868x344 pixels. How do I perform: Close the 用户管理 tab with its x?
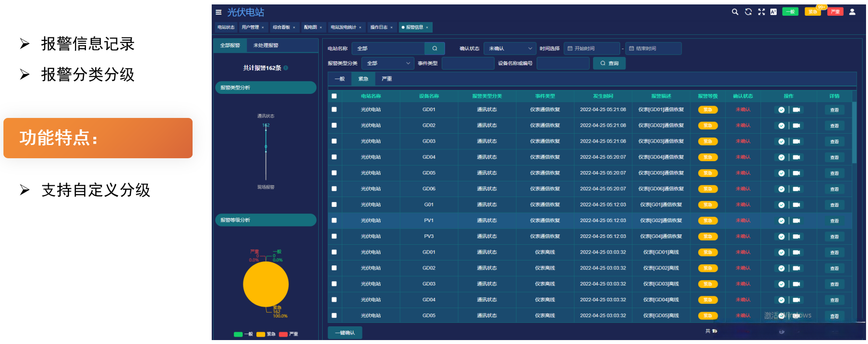[x=263, y=28]
